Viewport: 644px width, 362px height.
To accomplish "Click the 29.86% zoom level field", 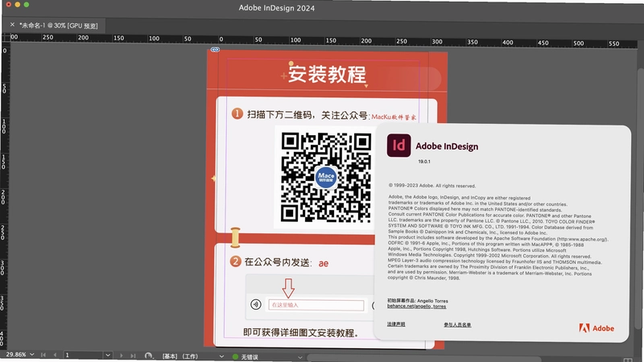I will (16, 354).
